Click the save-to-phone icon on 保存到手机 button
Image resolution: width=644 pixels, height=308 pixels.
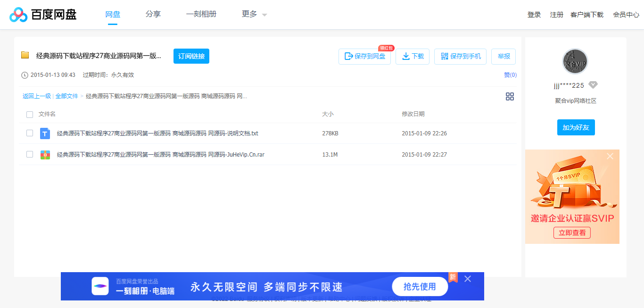point(444,56)
